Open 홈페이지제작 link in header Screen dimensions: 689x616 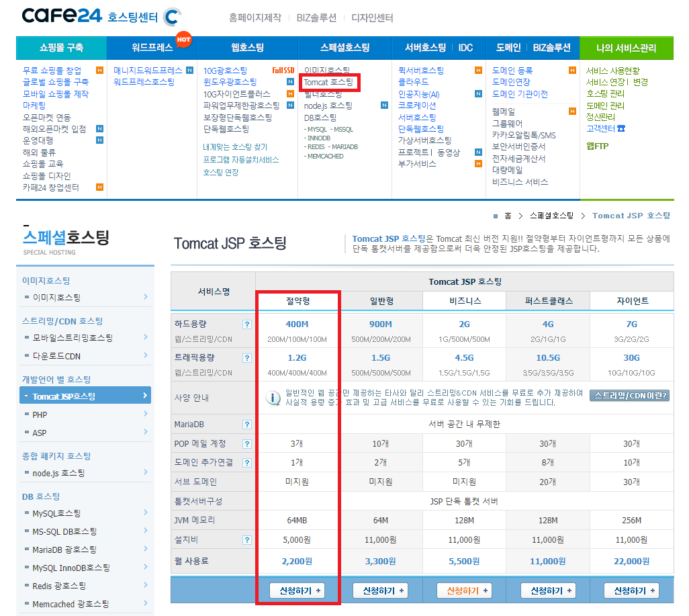tap(255, 18)
